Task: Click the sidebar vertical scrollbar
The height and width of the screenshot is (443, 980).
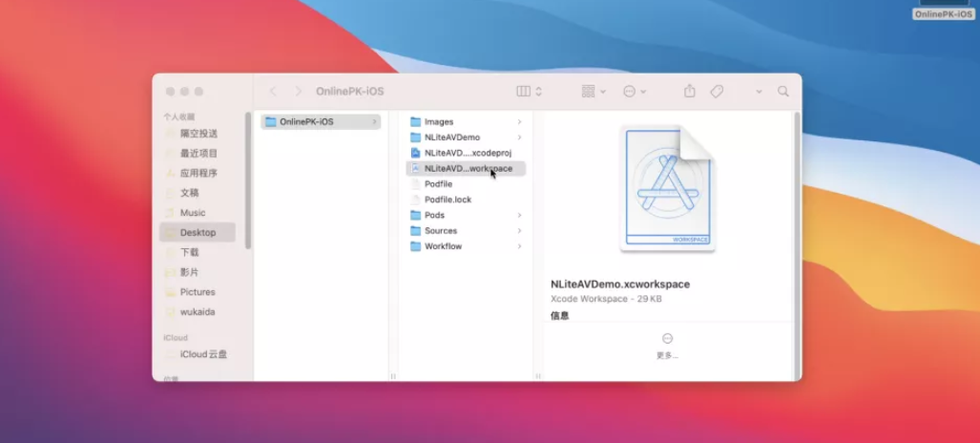Action: click(248, 180)
